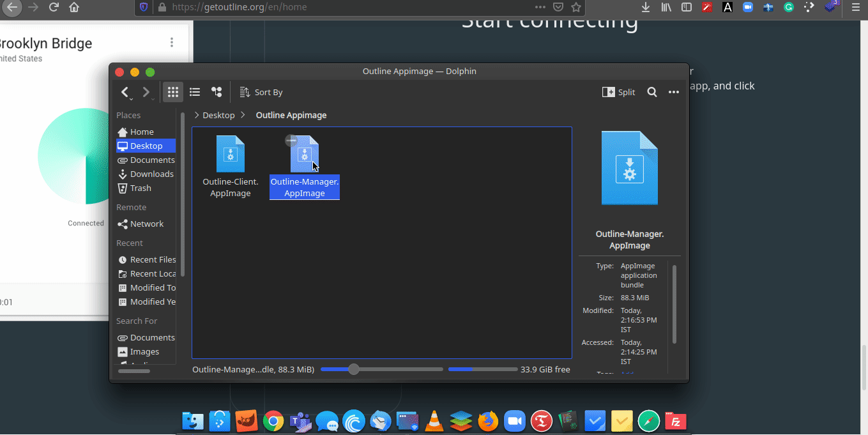Switch Dolphin to icons view mode
Viewport: 868px width, 435px height.
coord(172,92)
